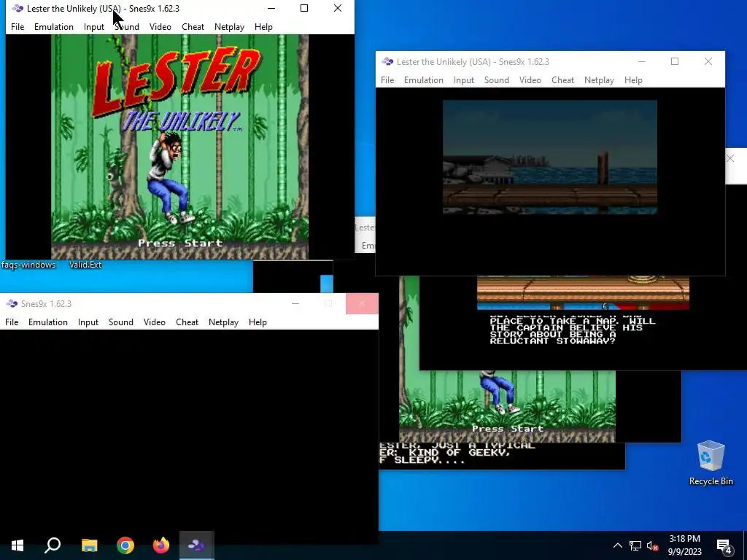This screenshot has width=747, height=560.
Task: Show hidden system tray icons
Action: [x=617, y=545]
